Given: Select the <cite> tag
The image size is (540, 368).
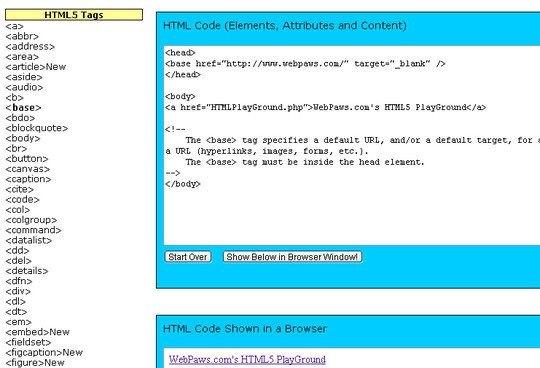Looking at the screenshot, I should pos(19,189).
